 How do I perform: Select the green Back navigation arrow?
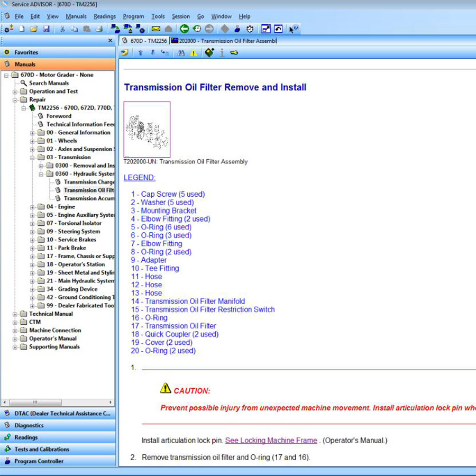pyautogui.click(x=184, y=29)
